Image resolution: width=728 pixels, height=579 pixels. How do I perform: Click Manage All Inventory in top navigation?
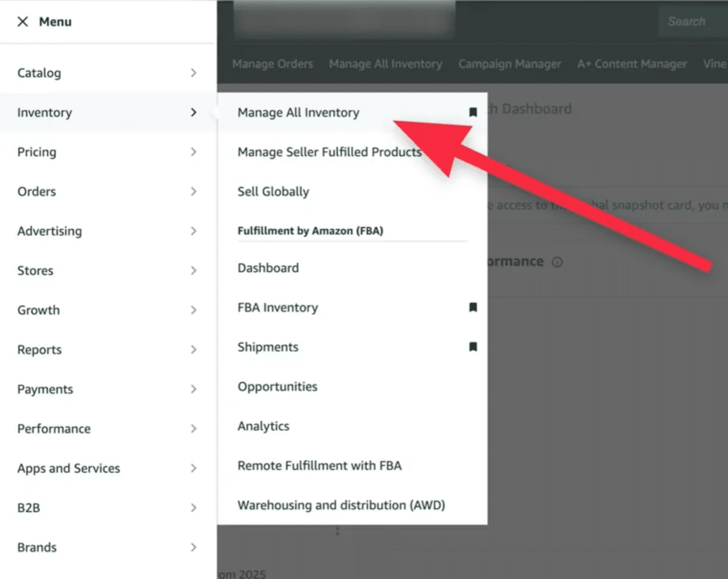(385, 64)
